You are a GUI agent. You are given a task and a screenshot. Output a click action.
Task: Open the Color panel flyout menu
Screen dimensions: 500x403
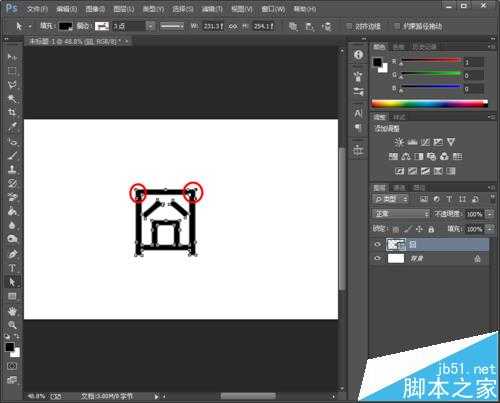pyautogui.click(x=492, y=47)
